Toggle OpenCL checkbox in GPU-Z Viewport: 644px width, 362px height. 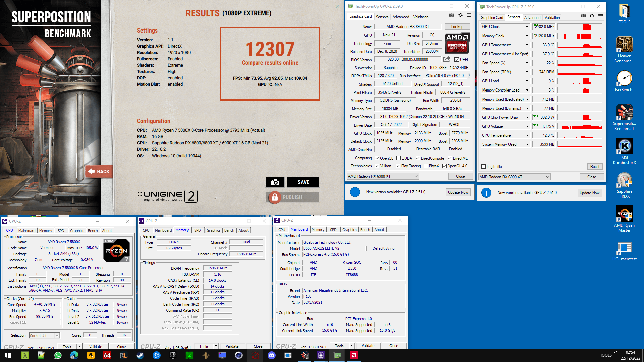click(377, 158)
